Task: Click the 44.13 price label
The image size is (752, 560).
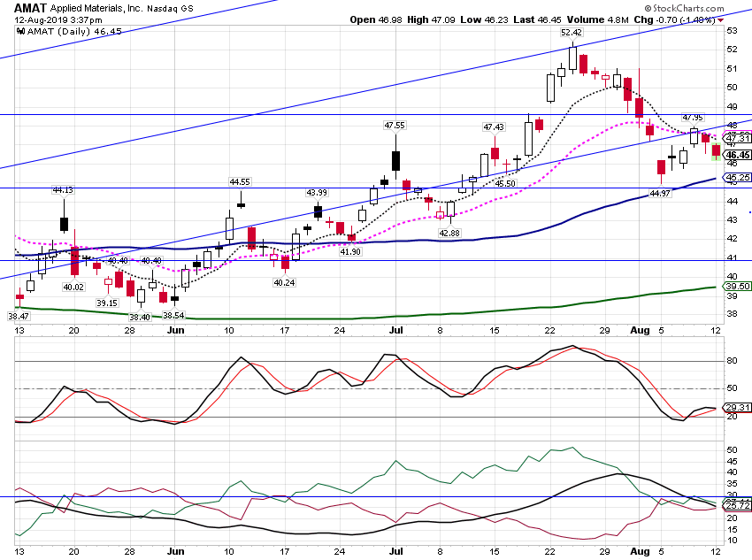Action: point(63,190)
